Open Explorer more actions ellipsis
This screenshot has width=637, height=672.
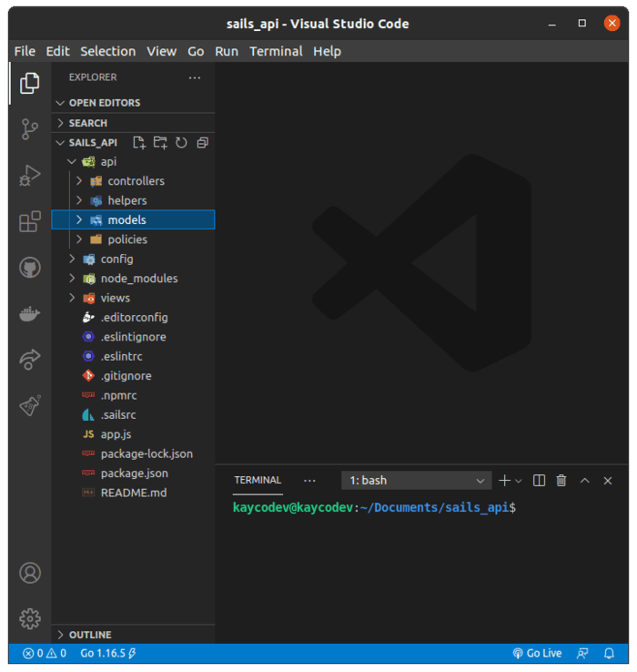195,77
